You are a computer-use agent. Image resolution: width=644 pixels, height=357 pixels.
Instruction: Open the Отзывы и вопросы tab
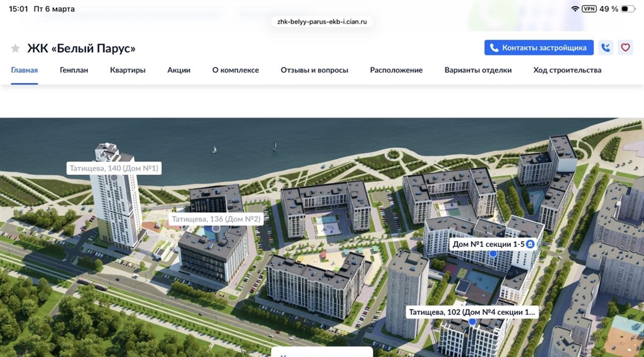314,70
